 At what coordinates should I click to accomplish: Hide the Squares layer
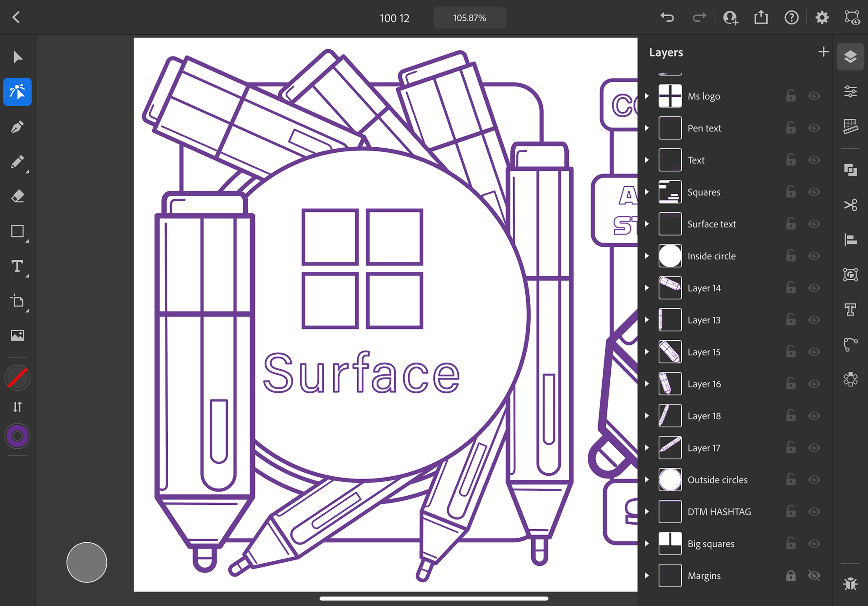pos(814,192)
